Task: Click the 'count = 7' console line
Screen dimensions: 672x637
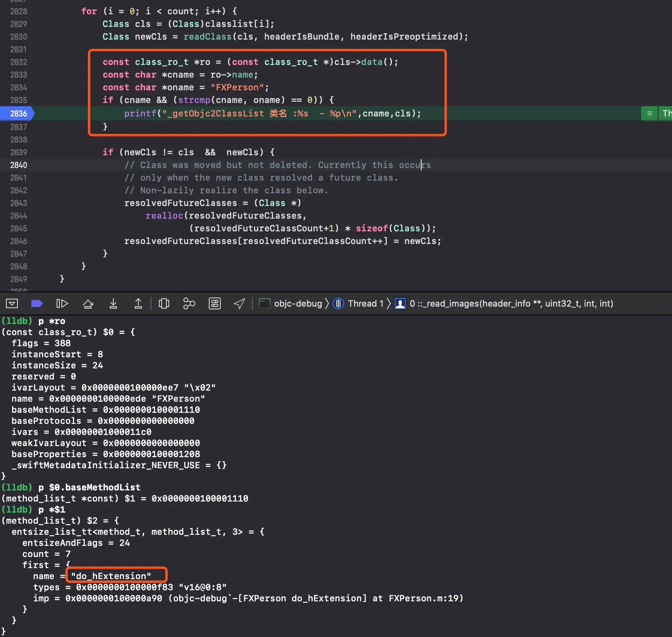Action: click(46, 554)
